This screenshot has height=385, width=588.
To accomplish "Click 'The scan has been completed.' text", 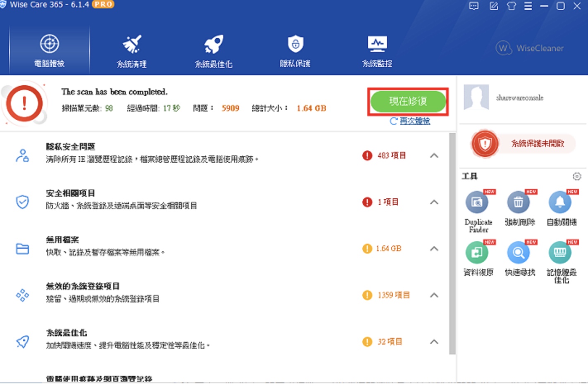I will 115,92.
